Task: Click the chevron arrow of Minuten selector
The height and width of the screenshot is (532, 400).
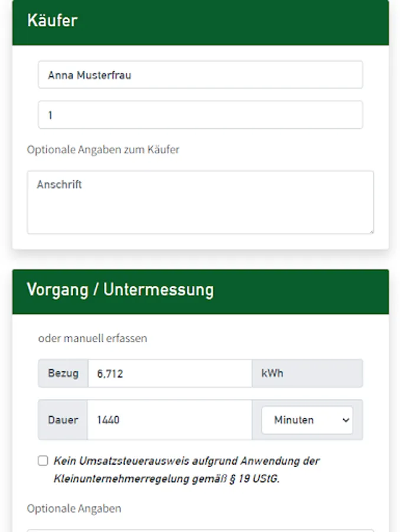Action: tap(346, 420)
